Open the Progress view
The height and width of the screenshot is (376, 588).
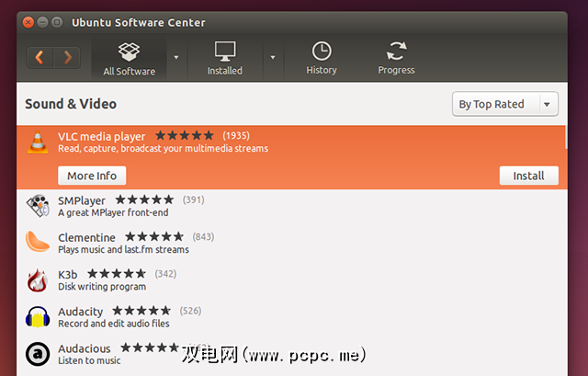(x=396, y=59)
